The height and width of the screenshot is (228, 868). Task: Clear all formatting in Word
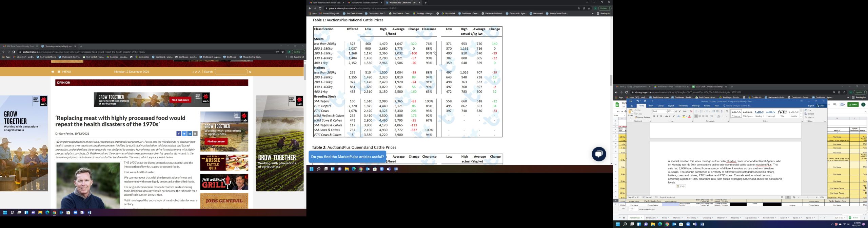(691, 111)
